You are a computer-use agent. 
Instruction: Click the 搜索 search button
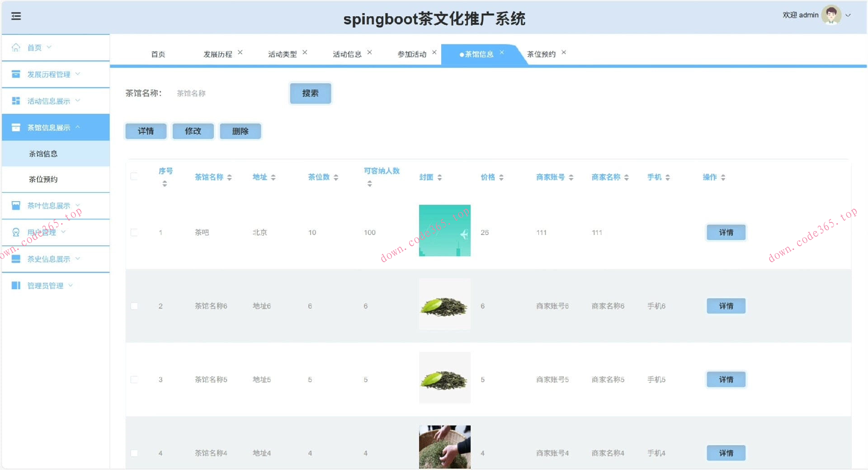[310, 94]
